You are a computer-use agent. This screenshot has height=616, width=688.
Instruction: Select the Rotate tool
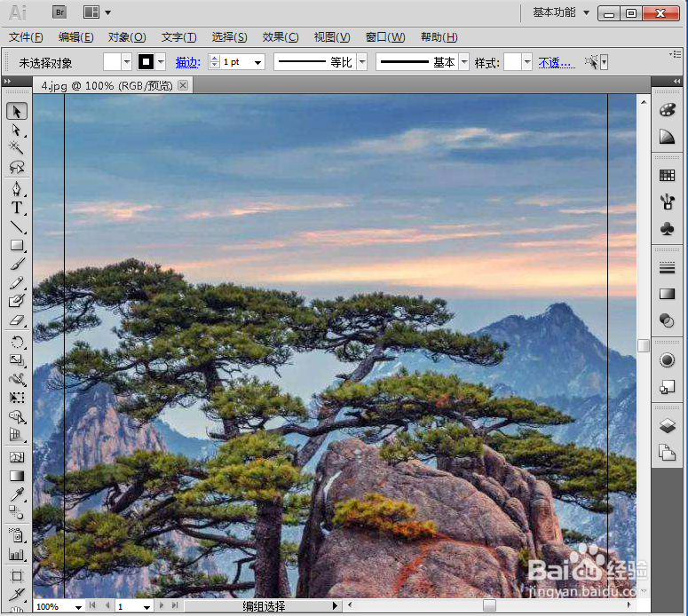(x=17, y=343)
